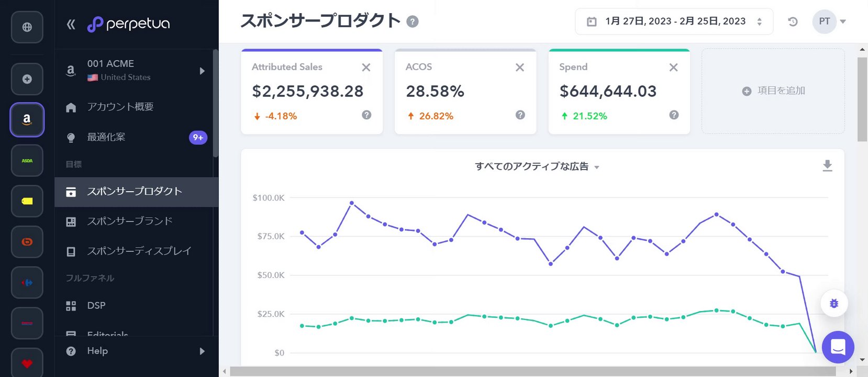Select the Amazon marketplace icon in the left rail
This screenshot has width=868, height=377.
pos(27,120)
